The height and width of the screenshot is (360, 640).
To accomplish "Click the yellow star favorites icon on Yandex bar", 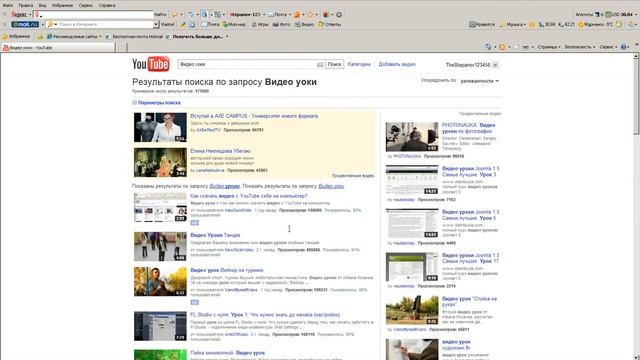I will click(x=310, y=15).
